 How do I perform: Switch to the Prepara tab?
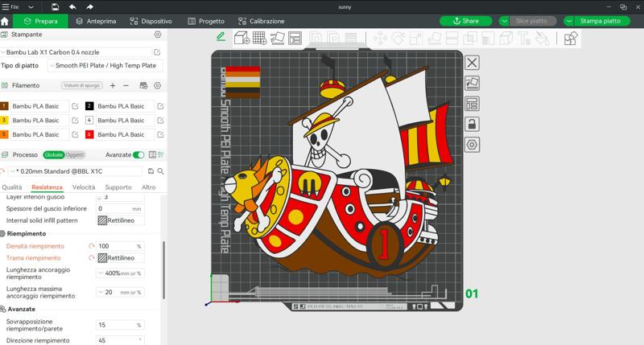[x=40, y=21]
